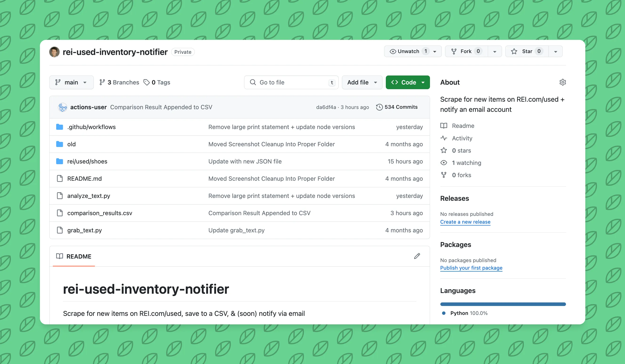Click 'Comparison Result Appended to CSV' in header
This screenshot has width=625, height=364.
pyautogui.click(x=161, y=107)
